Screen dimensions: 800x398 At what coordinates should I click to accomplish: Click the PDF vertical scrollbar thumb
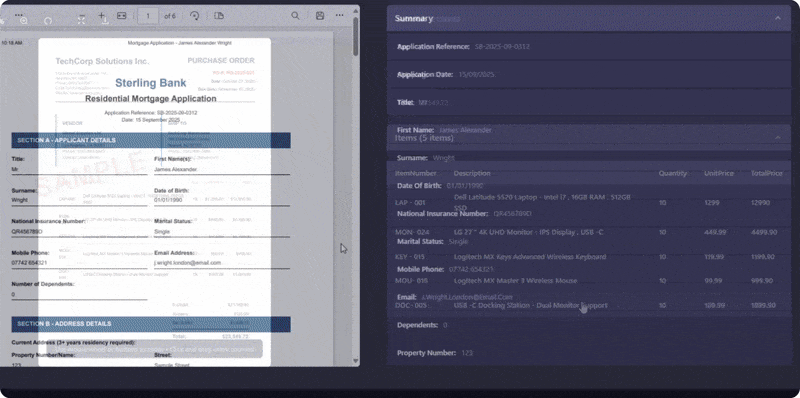(x=356, y=36)
